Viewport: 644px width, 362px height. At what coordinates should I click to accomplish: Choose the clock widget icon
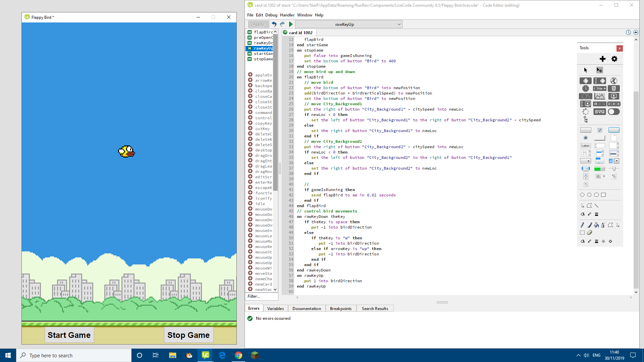click(585, 88)
